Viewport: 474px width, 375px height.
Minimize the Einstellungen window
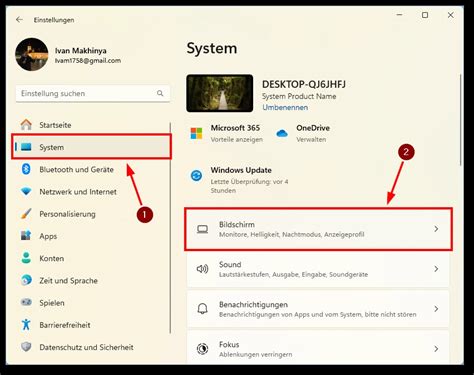tap(400, 15)
